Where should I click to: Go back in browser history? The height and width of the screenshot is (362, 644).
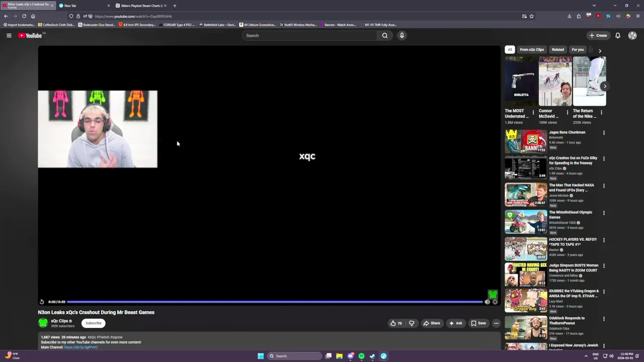(6, 16)
